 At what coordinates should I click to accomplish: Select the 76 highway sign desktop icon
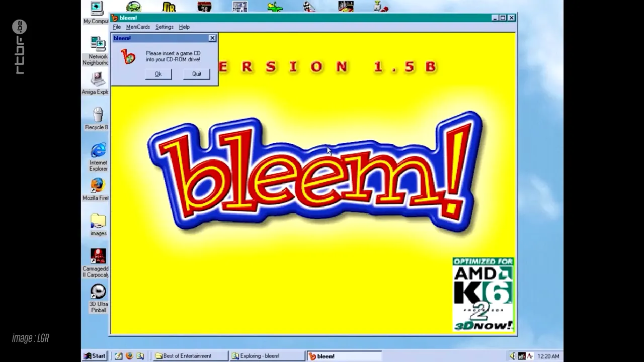pos(204,7)
